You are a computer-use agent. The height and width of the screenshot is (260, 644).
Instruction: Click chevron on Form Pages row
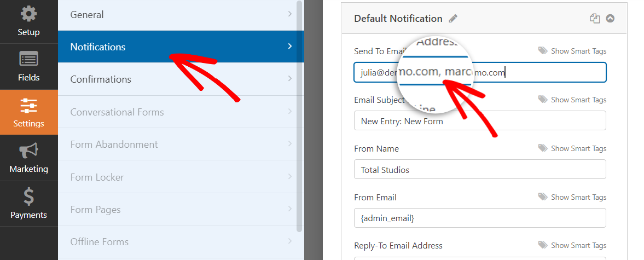[290, 209]
